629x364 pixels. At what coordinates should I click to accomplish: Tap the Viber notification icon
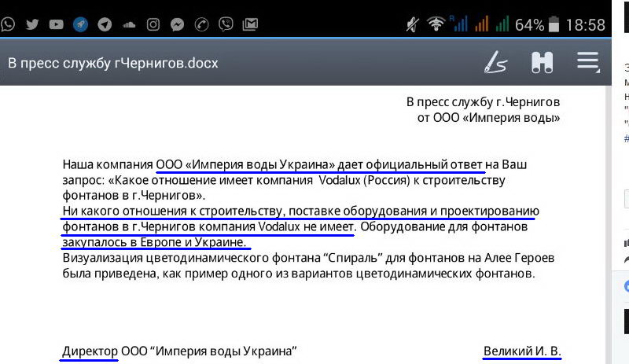click(226, 24)
